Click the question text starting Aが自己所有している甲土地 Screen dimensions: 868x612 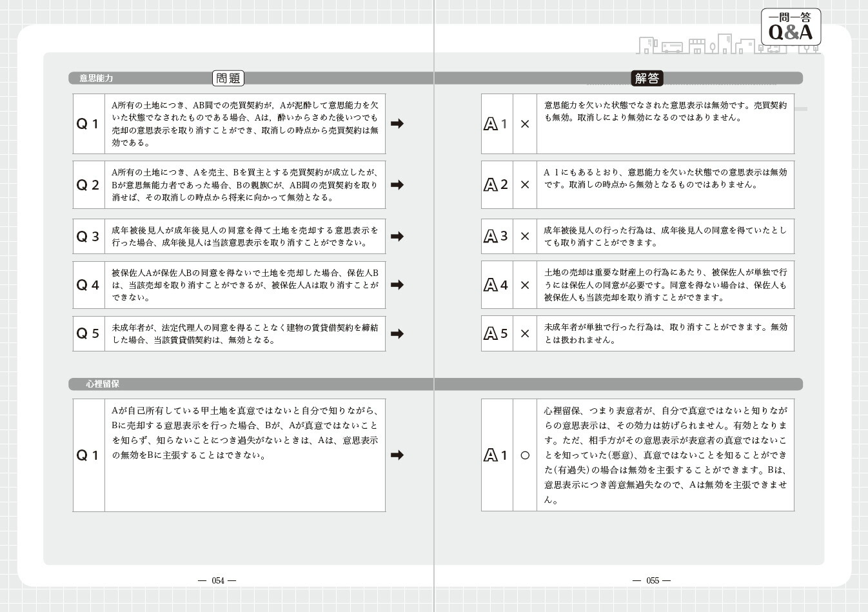pyautogui.click(x=245, y=433)
